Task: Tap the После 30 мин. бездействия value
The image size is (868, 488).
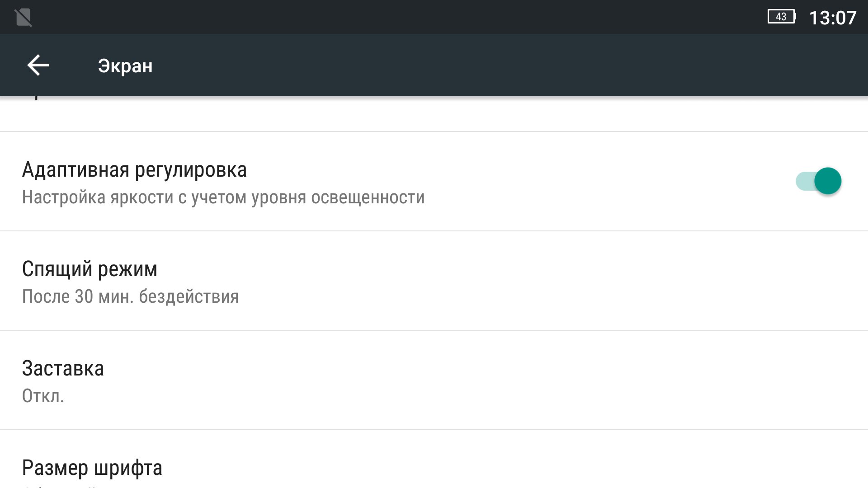Action: point(130,297)
